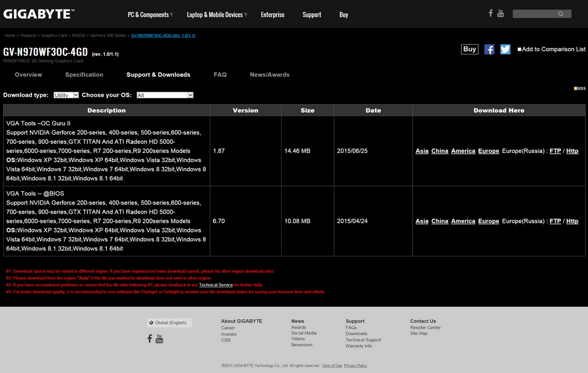
Task: Open the footer Videos link
Action: coord(298,339)
